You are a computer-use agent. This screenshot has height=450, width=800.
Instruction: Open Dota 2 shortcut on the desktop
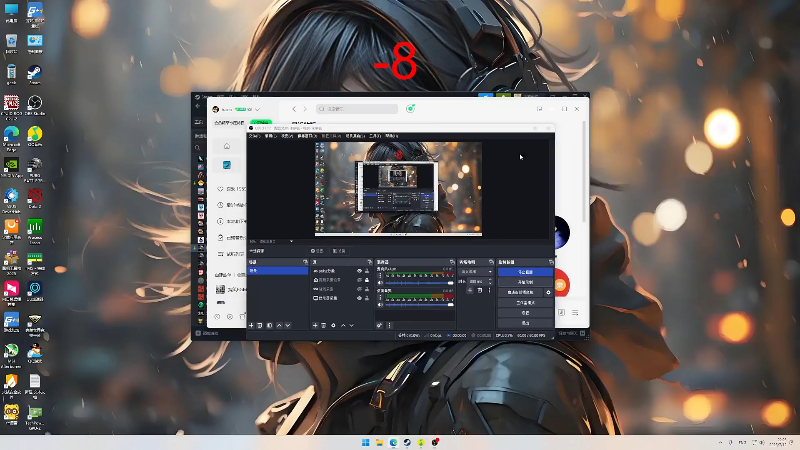[35, 198]
